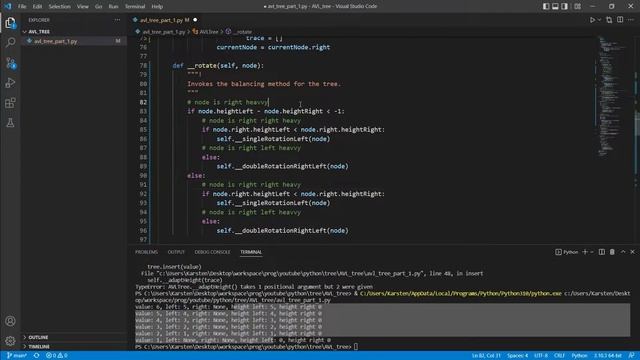Click line number 85 in the gutter
Viewport: 640px width, 360px height.
143,129
